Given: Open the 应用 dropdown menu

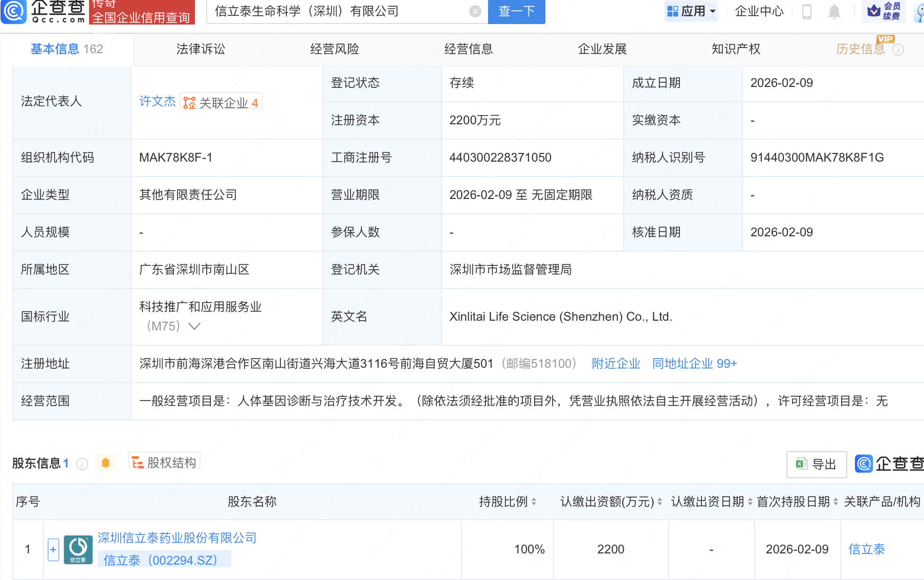Looking at the screenshot, I should [691, 11].
